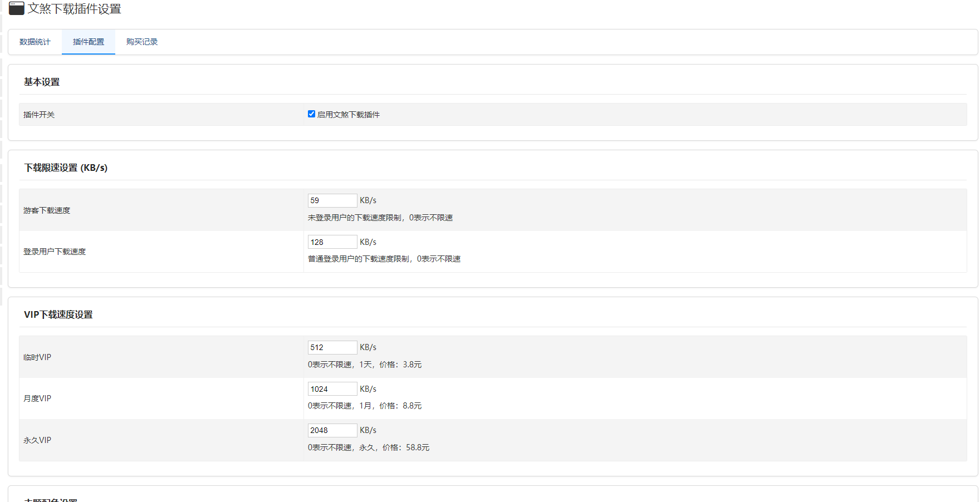Click the 启用文煞下载插件 checkbox label text

(349, 115)
